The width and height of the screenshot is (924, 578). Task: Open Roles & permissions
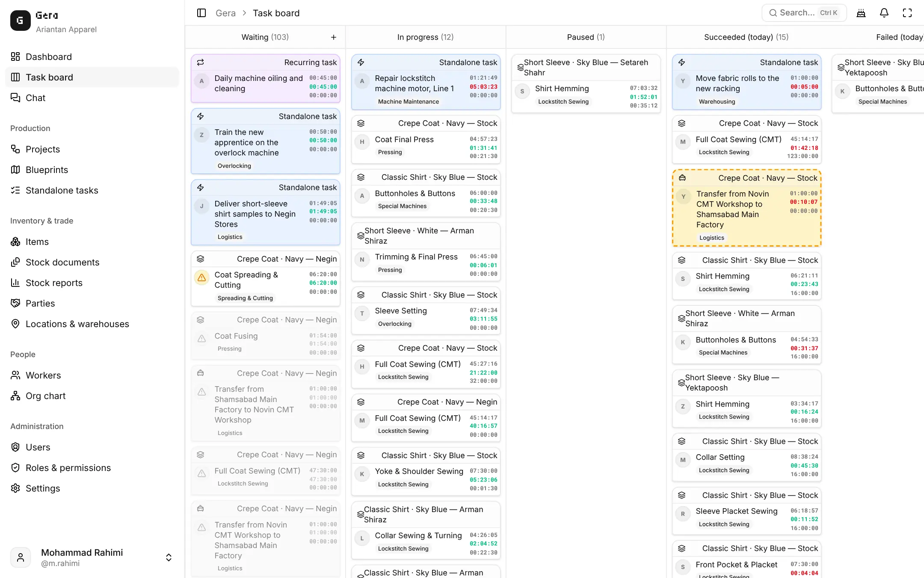pos(92,468)
